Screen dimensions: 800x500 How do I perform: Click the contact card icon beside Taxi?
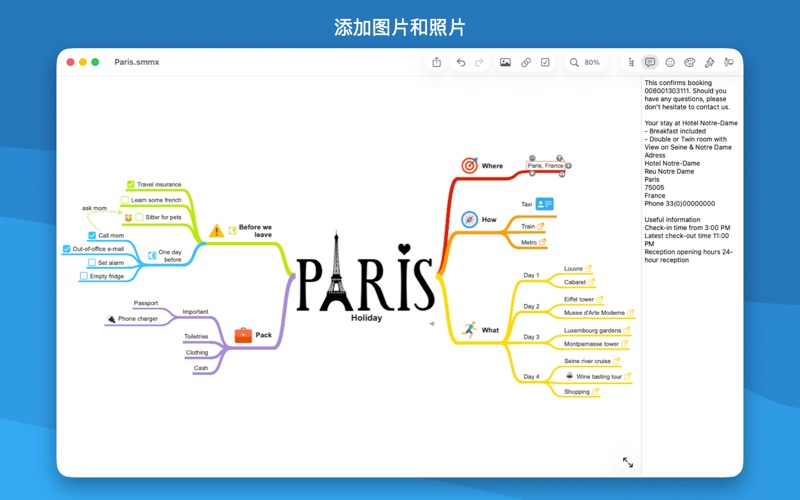pos(544,204)
